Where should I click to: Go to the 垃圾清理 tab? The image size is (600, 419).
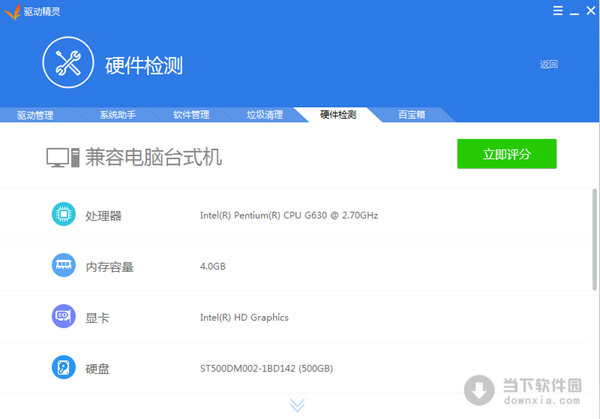coord(264,114)
